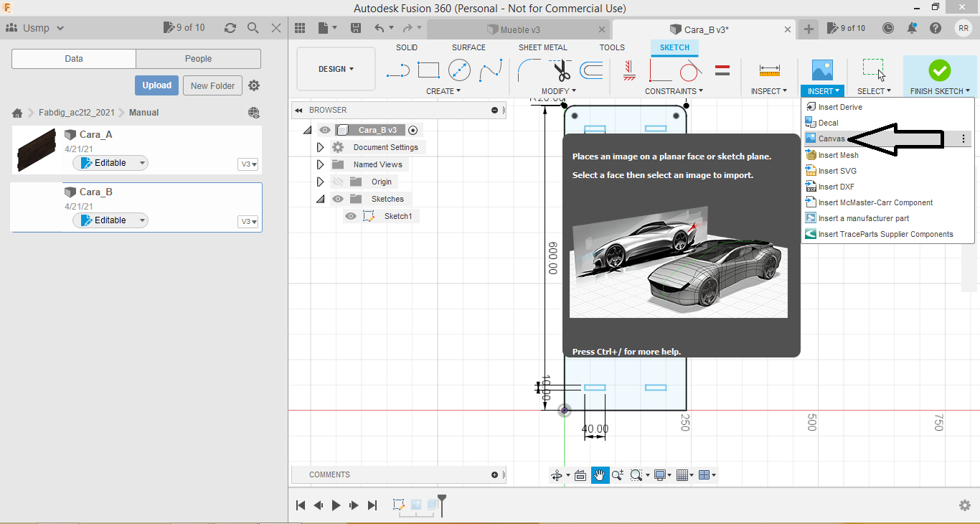Toggle visibility of Origin folder
Viewport: 980px width, 524px height.
(338, 182)
